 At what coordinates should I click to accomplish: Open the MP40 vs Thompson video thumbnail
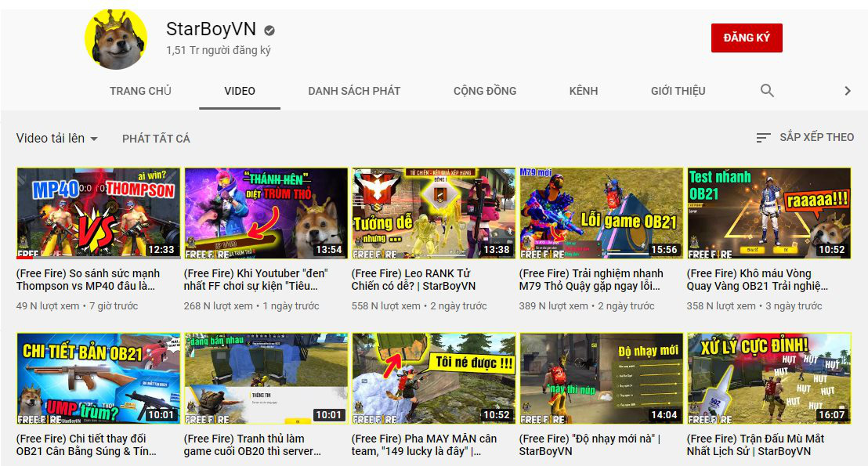point(99,213)
